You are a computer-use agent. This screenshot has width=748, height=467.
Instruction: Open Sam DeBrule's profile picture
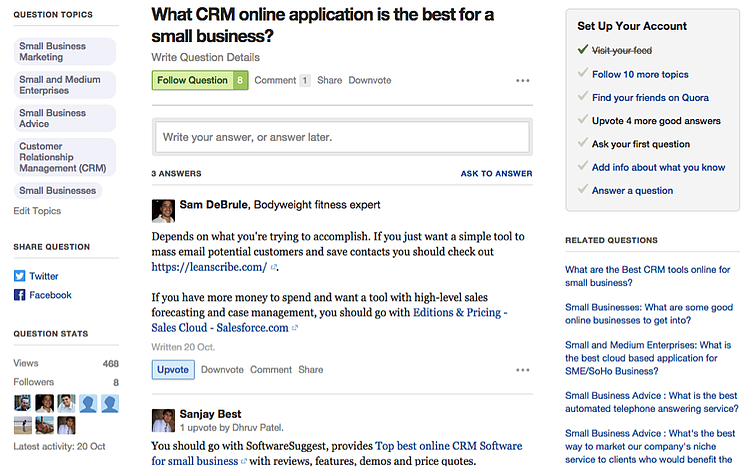(163, 211)
